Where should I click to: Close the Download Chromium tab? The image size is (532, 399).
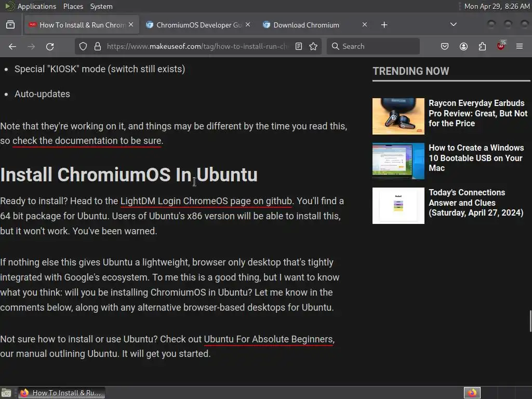point(365,25)
